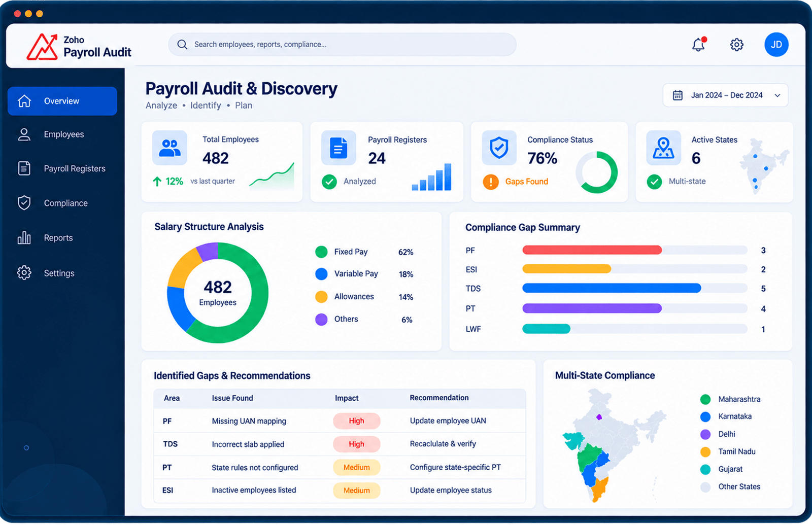The width and height of the screenshot is (812, 525).
Task: Click the Total Employees people icon
Action: tap(170, 148)
